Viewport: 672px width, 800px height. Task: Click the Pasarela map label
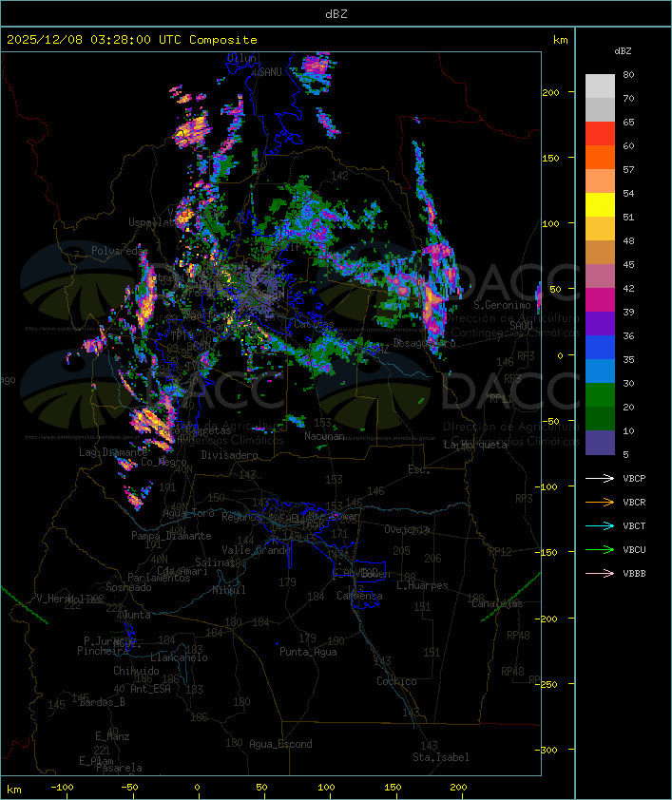pos(119,768)
